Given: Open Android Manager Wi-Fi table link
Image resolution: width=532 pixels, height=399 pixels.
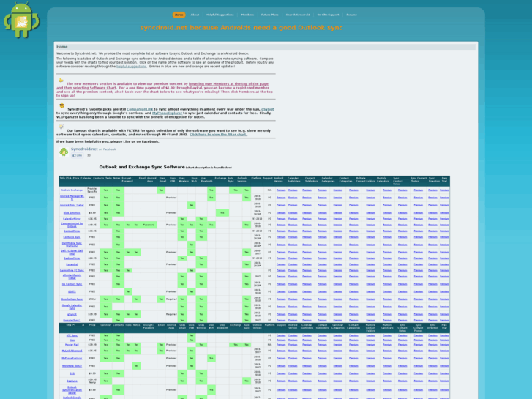Looking at the screenshot, I should 72,197.
